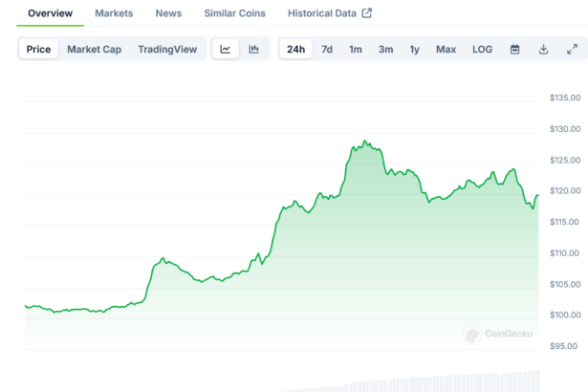
Task: Click the download chart icon
Action: [x=543, y=49]
